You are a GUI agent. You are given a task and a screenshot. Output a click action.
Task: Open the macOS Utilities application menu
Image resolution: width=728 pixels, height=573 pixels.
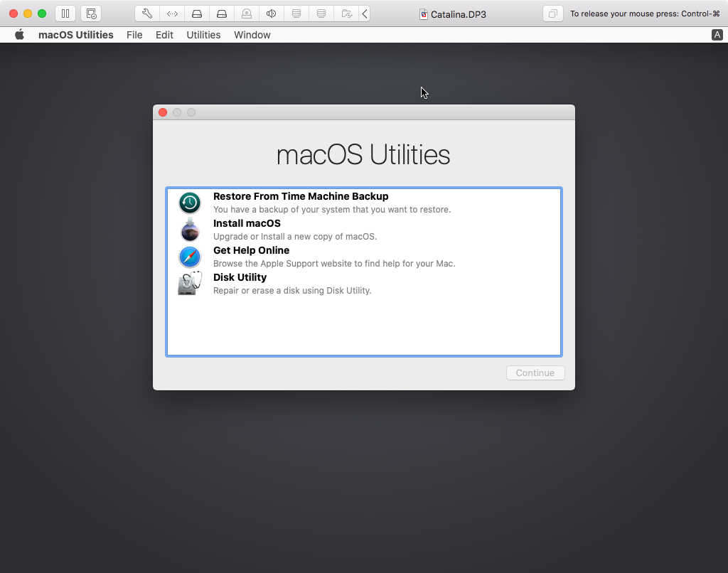[x=75, y=35]
